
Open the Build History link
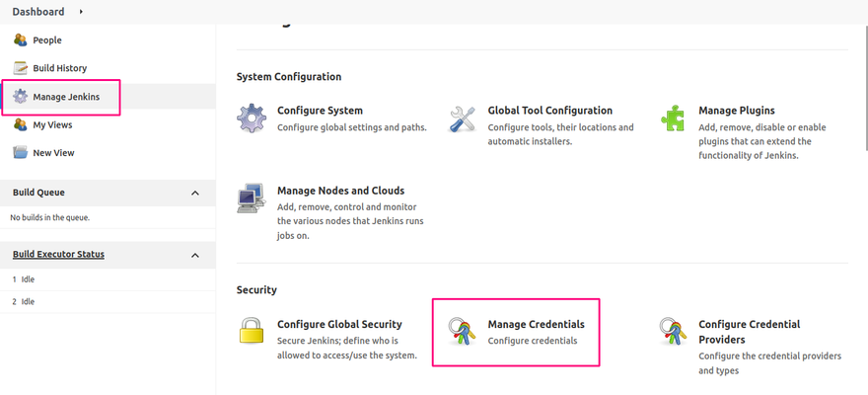[x=60, y=68]
